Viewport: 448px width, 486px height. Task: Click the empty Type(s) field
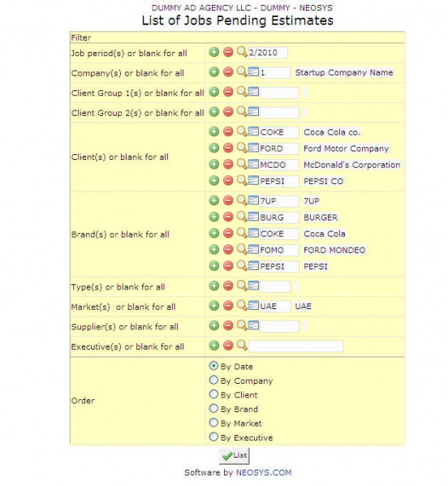point(274,286)
